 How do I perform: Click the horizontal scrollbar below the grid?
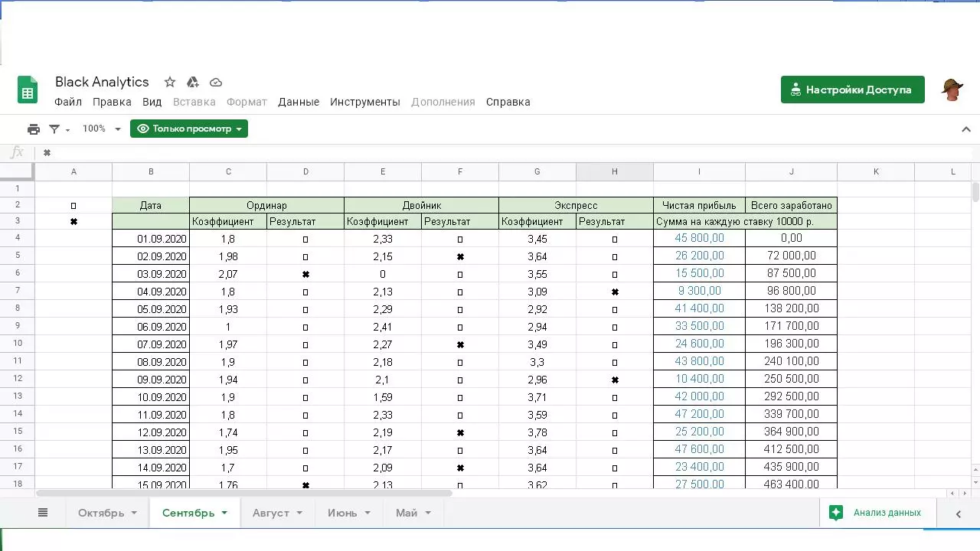tap(243, 493)
